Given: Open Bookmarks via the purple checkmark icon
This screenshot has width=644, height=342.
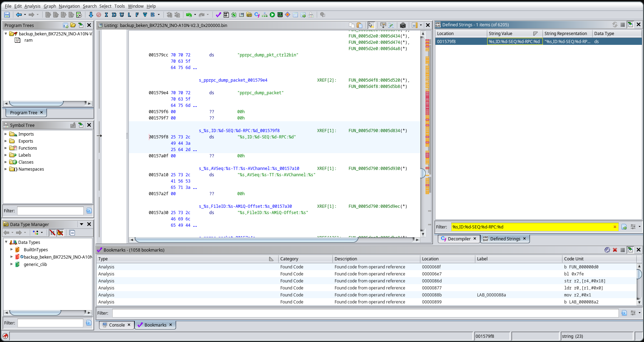Looking at the screenshot, I should click(x=218, y=15).
